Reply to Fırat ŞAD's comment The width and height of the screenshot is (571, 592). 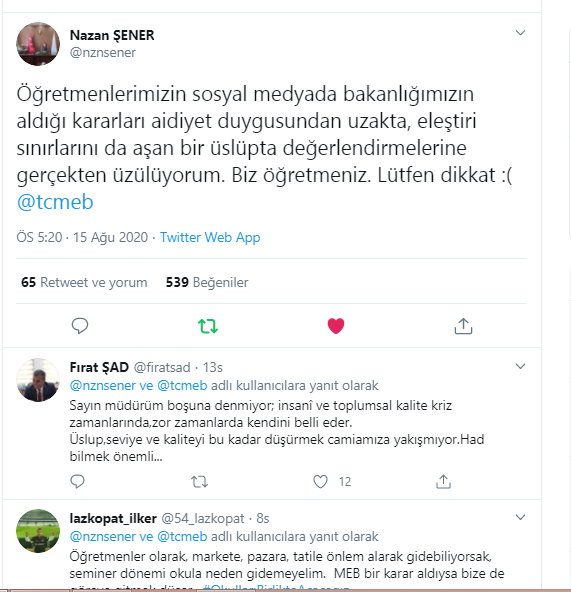point(77,481)
